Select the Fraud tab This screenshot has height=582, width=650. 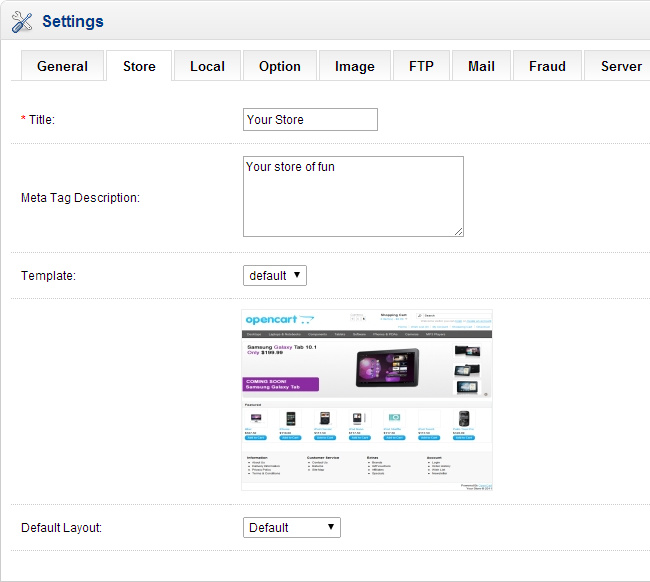tap(547, 66)
